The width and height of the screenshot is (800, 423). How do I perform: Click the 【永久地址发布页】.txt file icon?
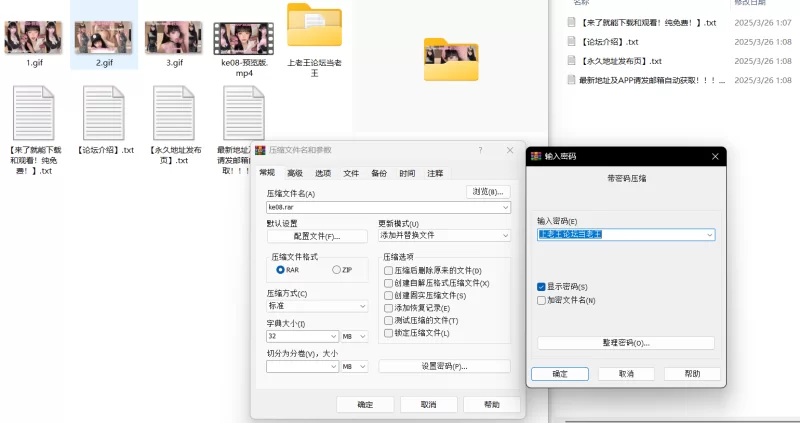tap(174, 111)
